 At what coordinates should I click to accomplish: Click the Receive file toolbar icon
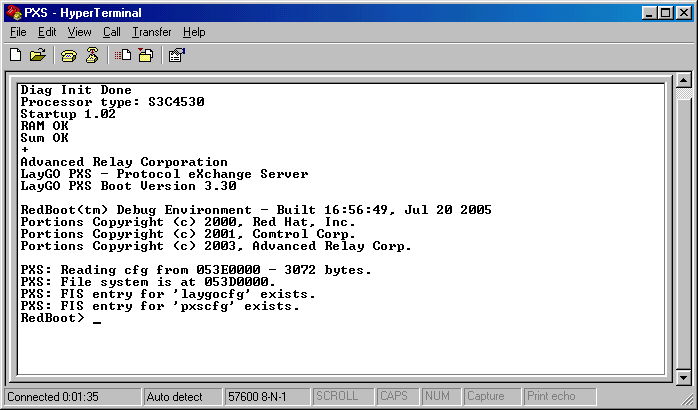pos(146,55)
